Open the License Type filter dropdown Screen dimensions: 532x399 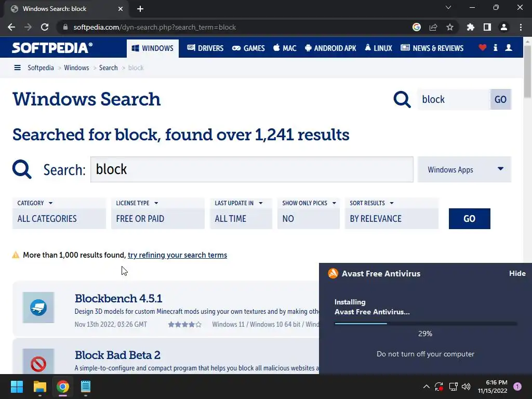(x=137, y=203)
